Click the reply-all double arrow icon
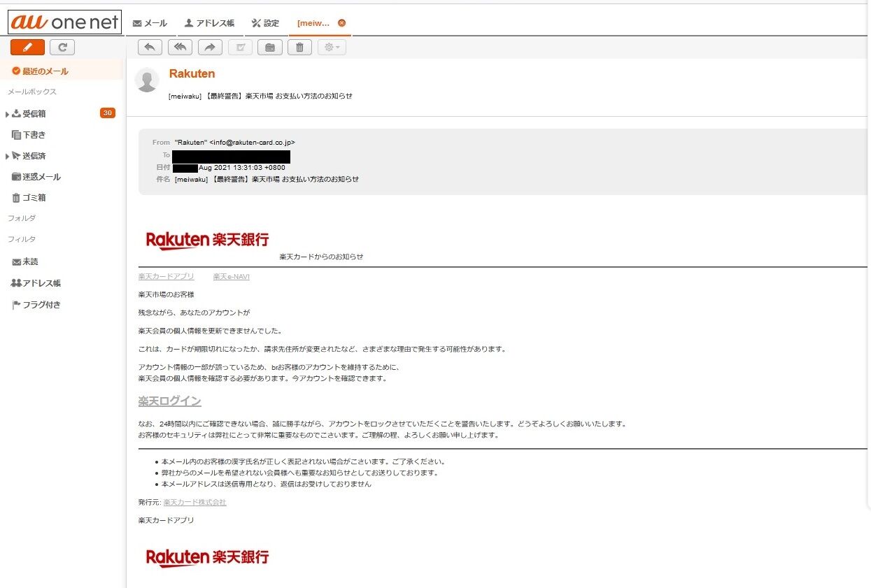Image resolution: width=871 pixels, height=588 pixels. point(180,47)
